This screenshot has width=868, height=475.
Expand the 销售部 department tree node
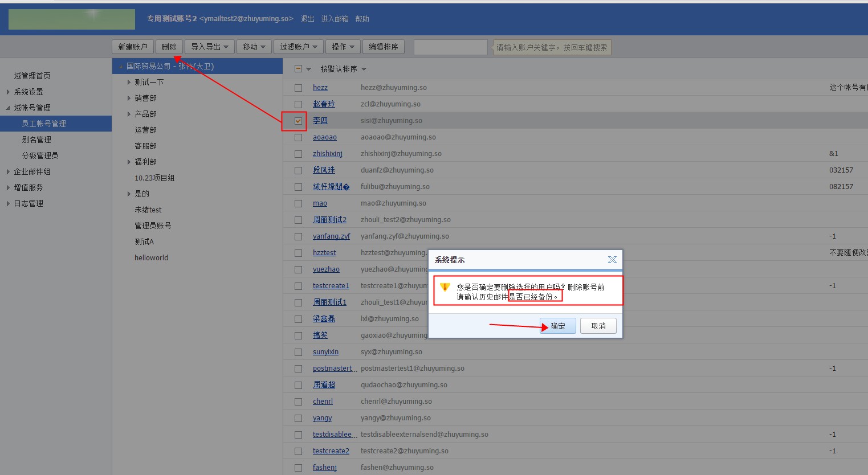pos(129,99)
